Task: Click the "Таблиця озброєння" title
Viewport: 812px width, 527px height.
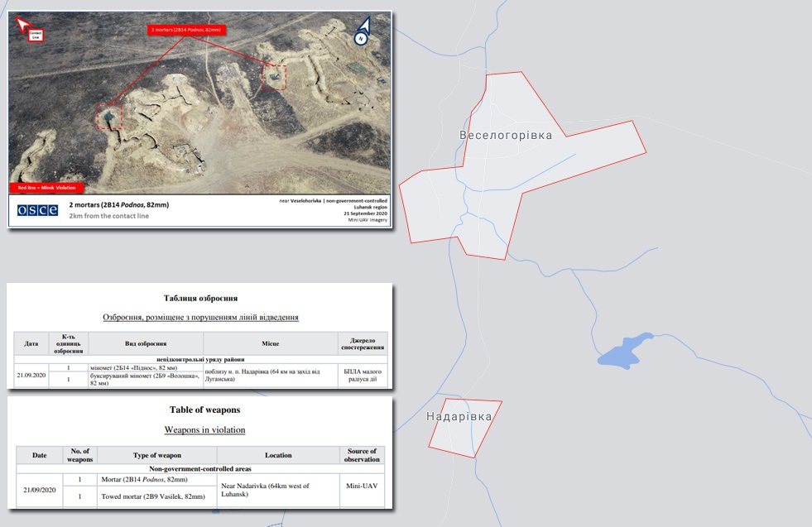Action: [200, 298]
